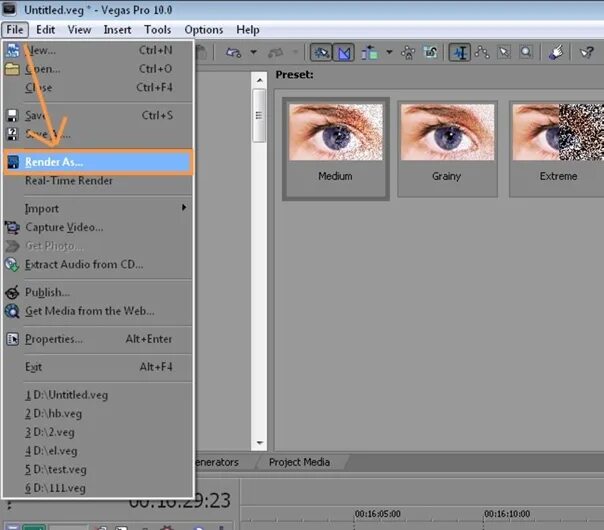
Task: Select the Normal Edit tool
Action: (x=460, y=52)
